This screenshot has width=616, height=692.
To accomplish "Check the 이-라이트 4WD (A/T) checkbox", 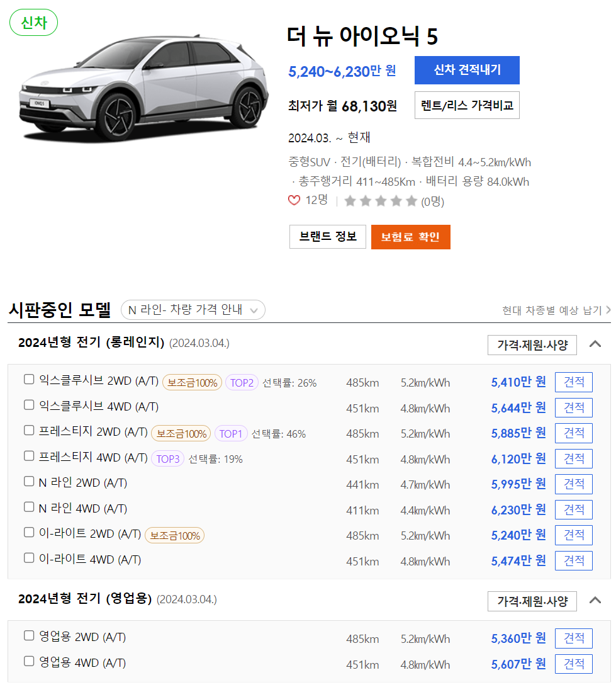I will 29,559.
